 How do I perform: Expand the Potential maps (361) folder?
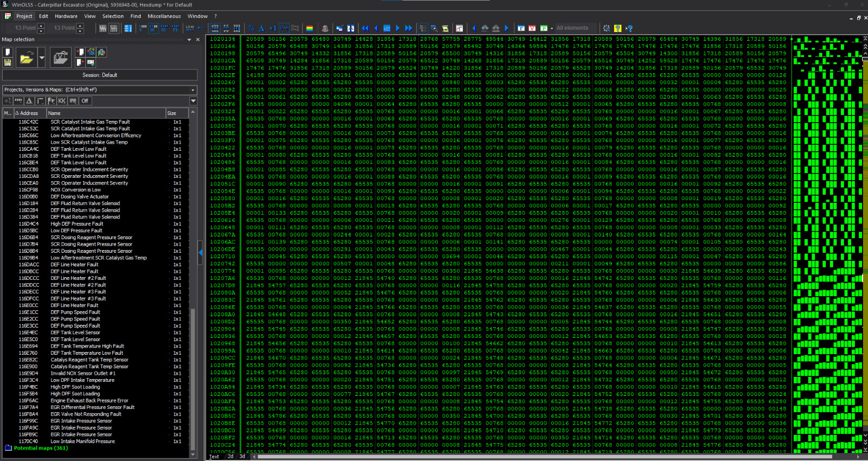click(x=36, y=448)
